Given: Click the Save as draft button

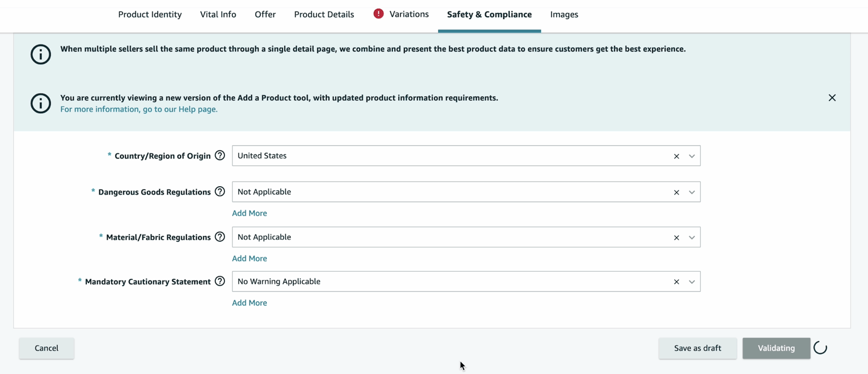Looking at the screenshot, I should click(x=697, y=348).
